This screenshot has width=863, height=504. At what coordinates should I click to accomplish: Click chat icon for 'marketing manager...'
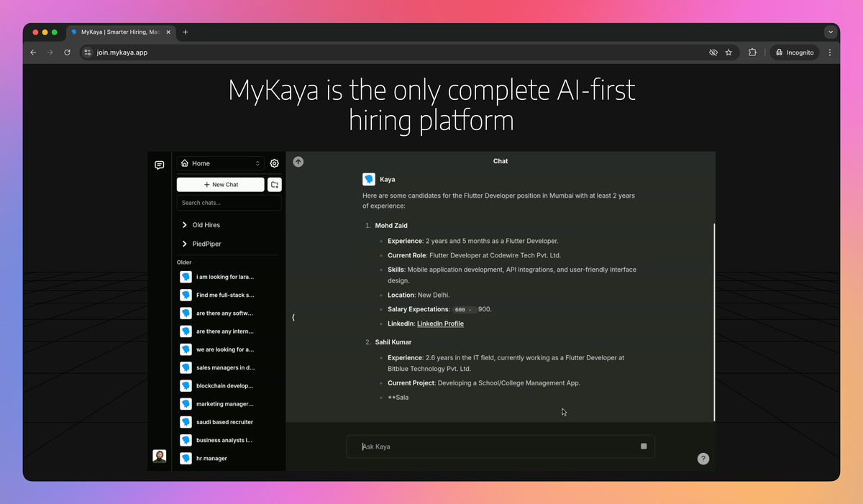[x=186, y=404]
